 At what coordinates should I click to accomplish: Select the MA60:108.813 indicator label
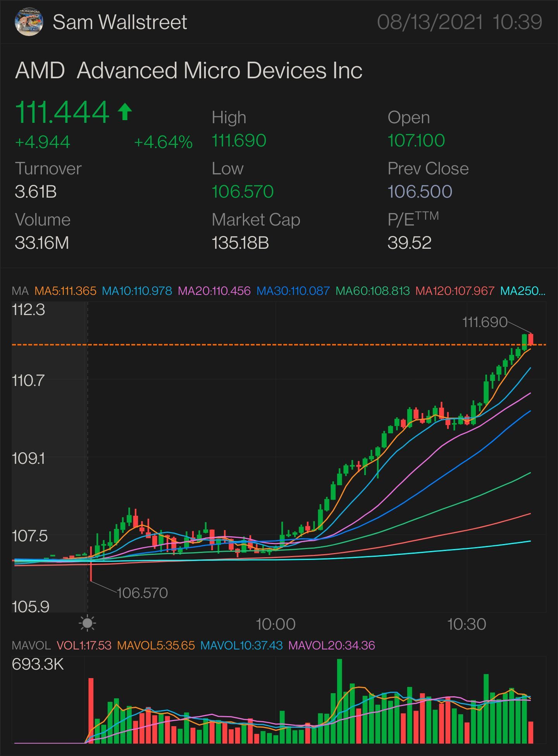(372, 291)
